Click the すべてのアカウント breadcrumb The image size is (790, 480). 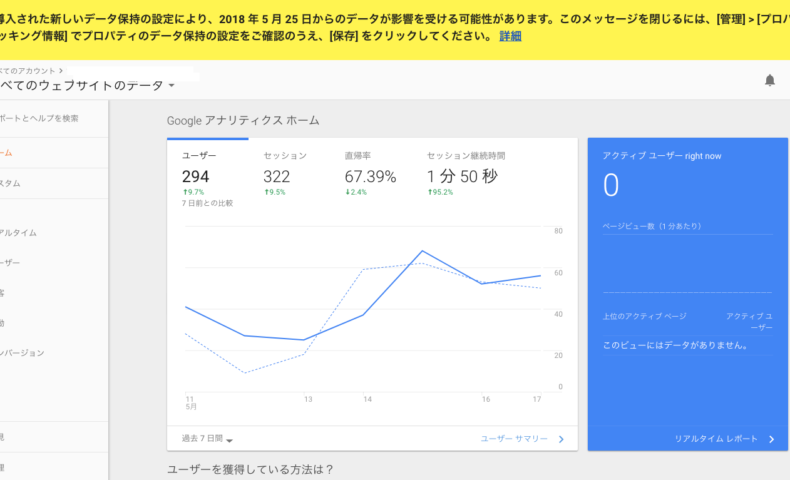pos(28,71)
